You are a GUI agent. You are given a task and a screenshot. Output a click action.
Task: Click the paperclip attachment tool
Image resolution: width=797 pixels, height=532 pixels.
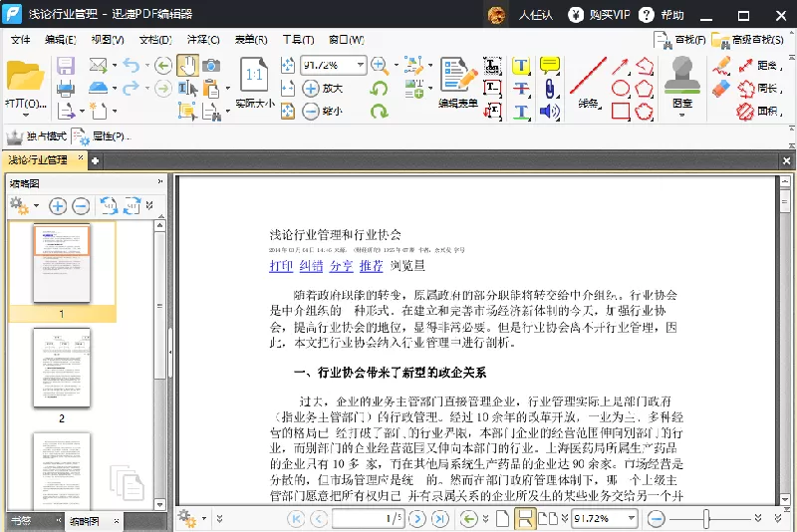pyautogui.click(x=550, y=89)
